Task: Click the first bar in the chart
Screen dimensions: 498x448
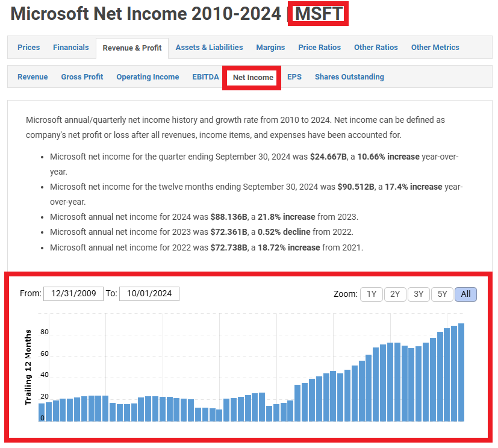Action: [42, 412]
